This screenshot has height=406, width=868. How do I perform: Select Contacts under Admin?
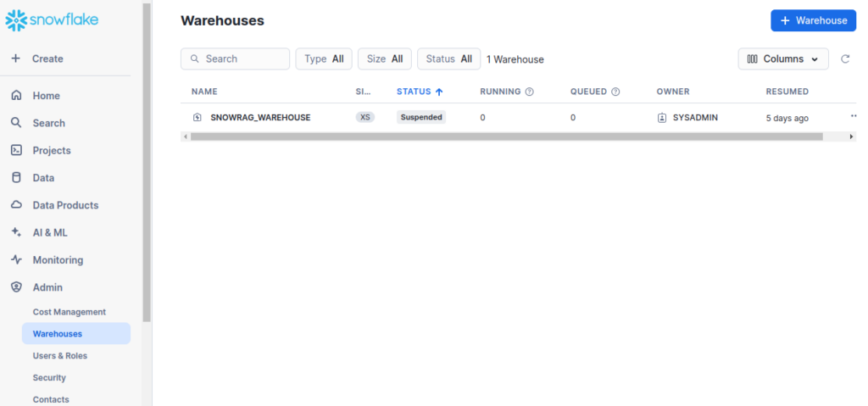point(51,399)
